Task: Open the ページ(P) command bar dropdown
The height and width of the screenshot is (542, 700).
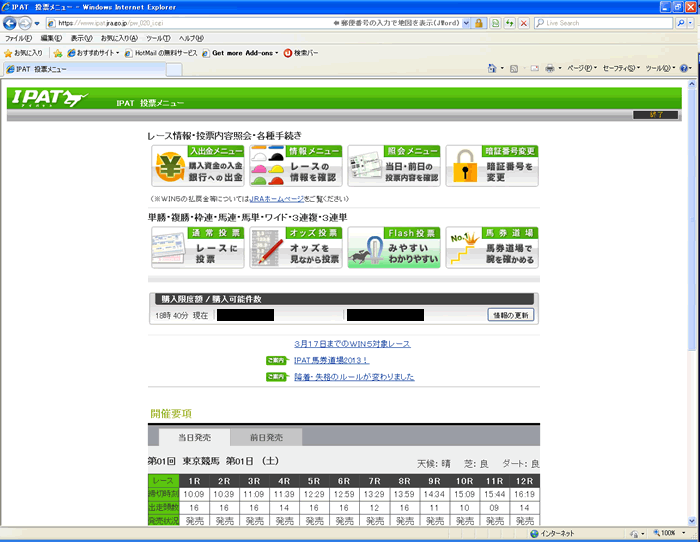Action: (582, 68)
